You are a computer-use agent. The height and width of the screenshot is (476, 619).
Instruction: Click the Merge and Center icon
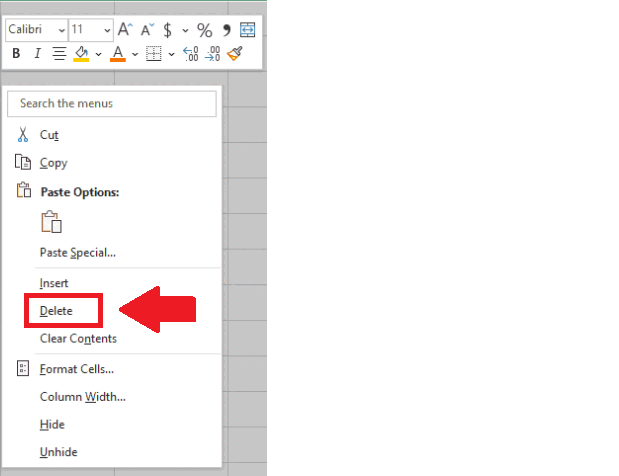coord(247,30)
